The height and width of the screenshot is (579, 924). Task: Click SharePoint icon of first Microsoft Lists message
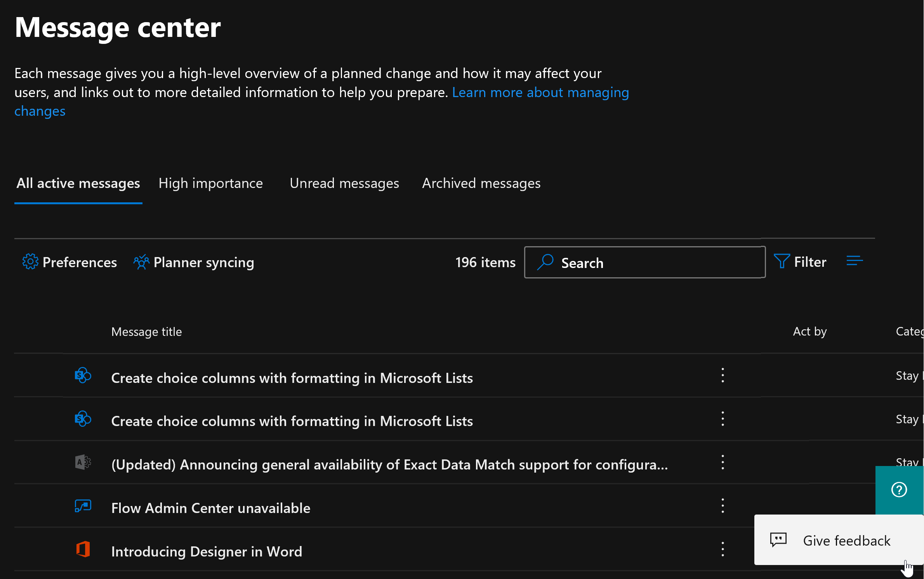tap(83, 376)
